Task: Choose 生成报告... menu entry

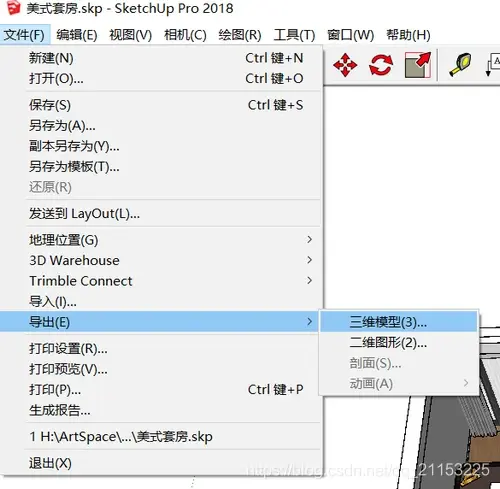Action: point(161,410)
